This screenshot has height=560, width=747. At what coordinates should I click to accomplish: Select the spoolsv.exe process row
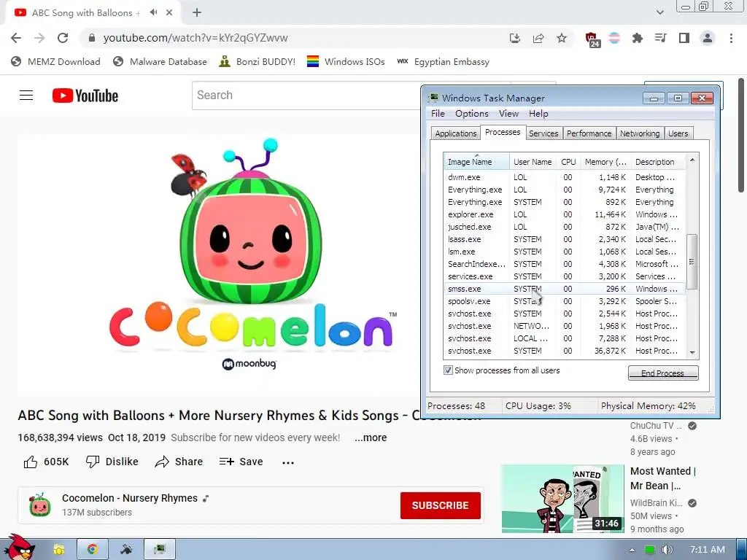click(565, 301)
